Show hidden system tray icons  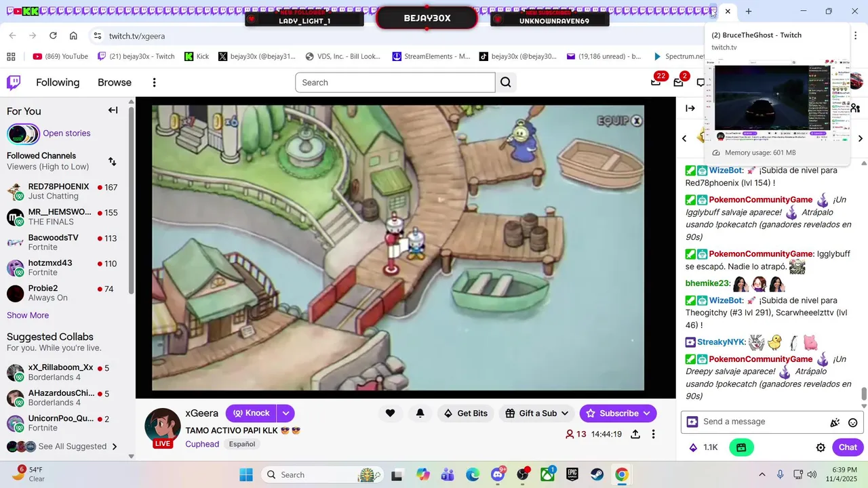coord(762,474)
